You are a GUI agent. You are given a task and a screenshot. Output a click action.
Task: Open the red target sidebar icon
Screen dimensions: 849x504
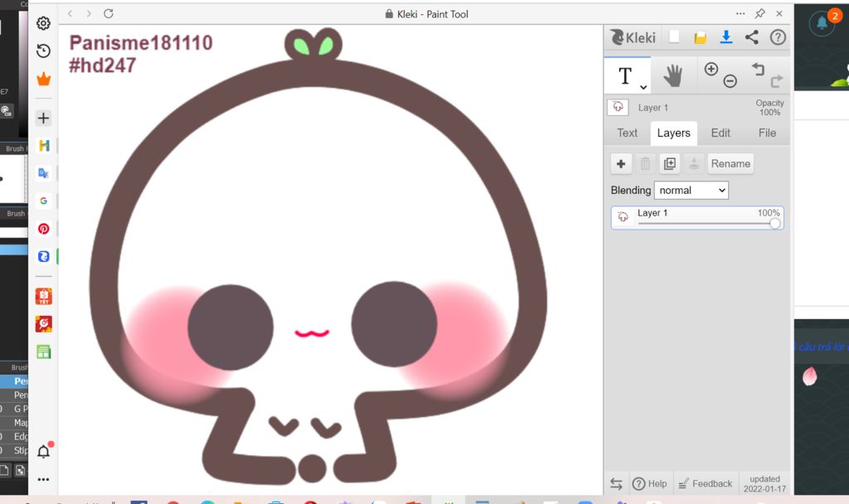click(43, 324)
